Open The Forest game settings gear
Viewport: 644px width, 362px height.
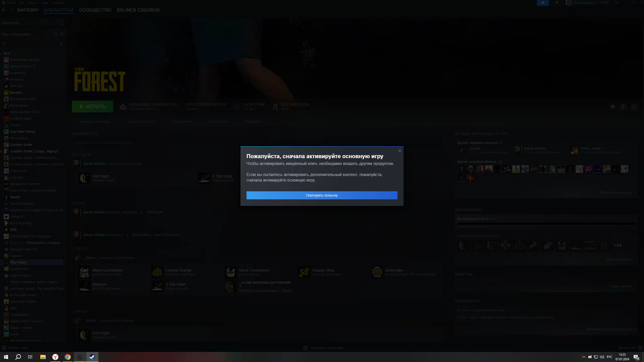tap(613, 107)
